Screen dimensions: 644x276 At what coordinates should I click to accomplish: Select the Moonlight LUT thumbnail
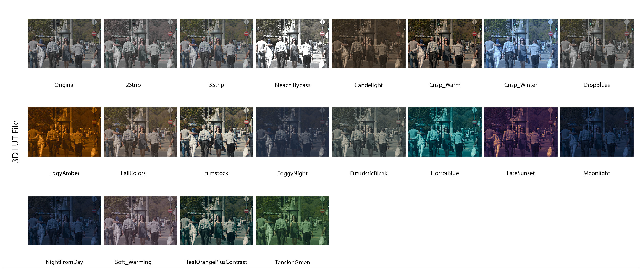point(597,132)
